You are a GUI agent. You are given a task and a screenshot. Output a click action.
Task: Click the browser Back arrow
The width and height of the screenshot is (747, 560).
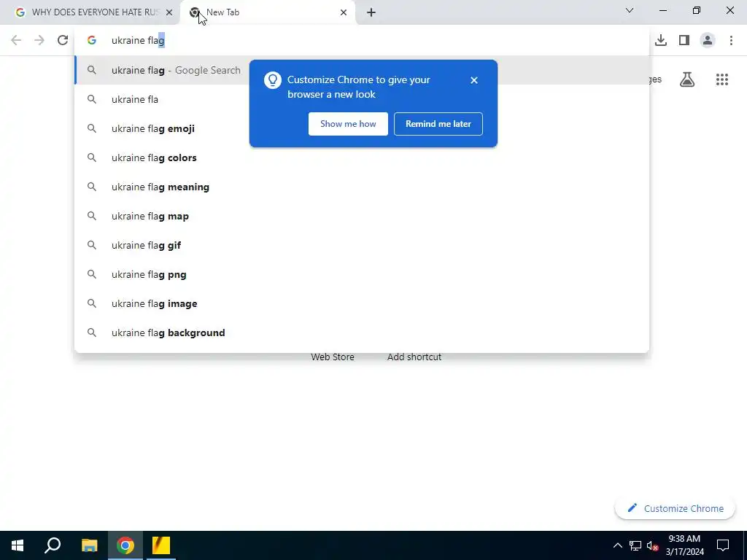[x=16, y=41]
